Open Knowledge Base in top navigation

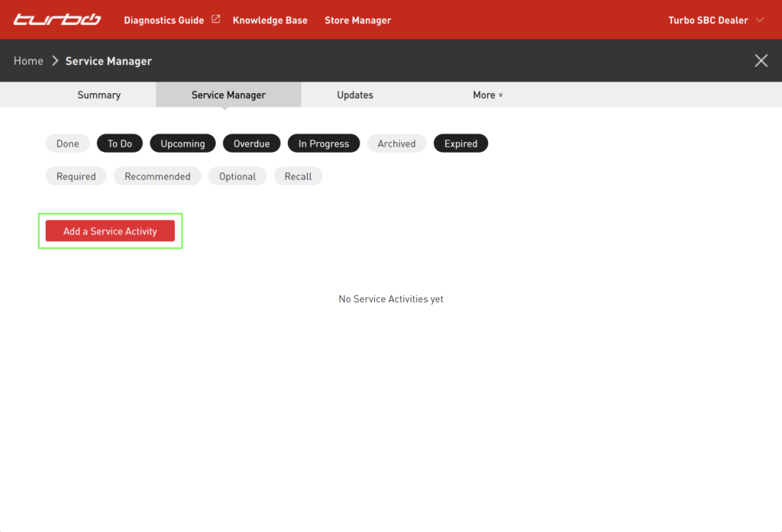coord(270,20)
